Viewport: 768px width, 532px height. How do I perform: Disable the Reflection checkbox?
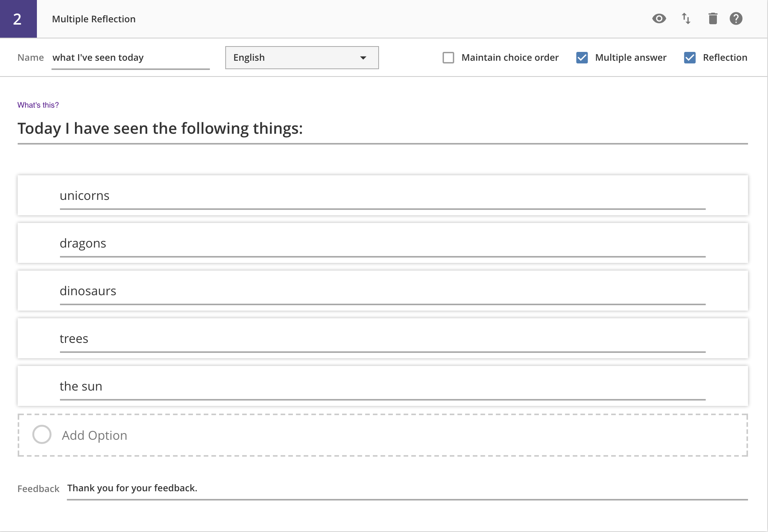(x=690, y=58)
